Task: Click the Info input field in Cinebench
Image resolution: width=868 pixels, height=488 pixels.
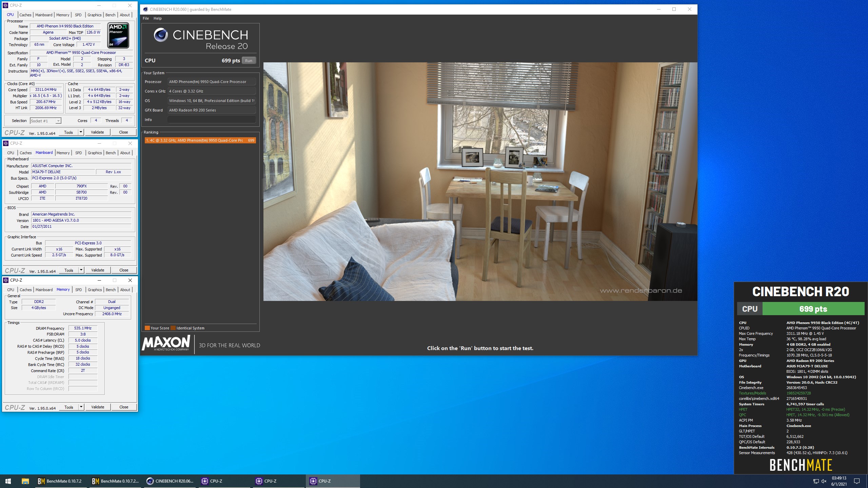Action: (212, 120)
